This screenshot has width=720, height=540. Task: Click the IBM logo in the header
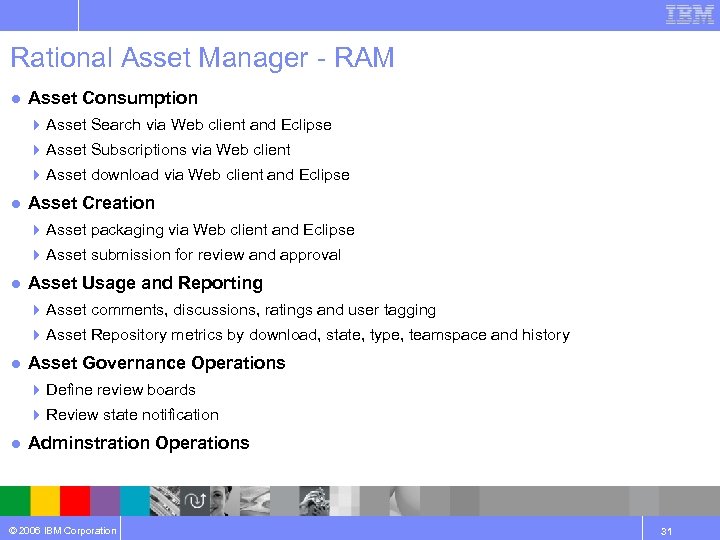click(690, 15)
